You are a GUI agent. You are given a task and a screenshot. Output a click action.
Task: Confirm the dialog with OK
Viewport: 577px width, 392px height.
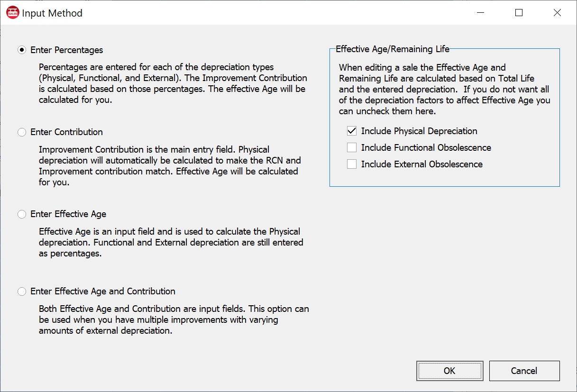click(x=449, y=371)
